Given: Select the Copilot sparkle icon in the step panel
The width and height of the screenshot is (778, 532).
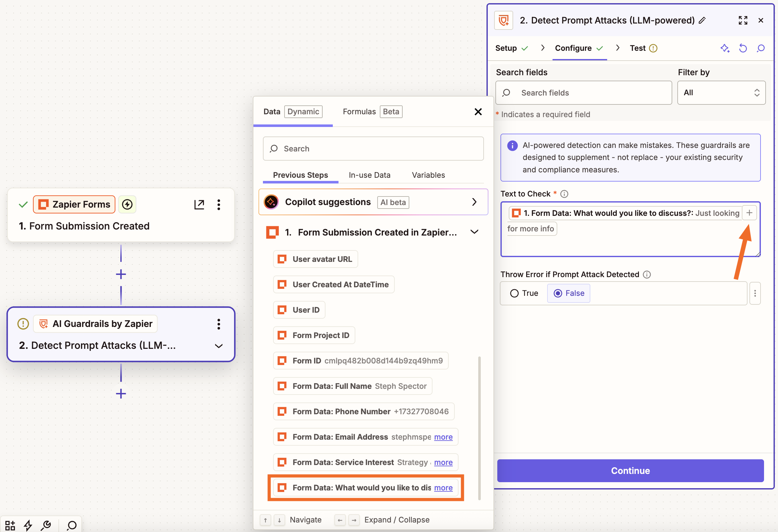Looking at the screenshot, I should [x=725, y=48].
